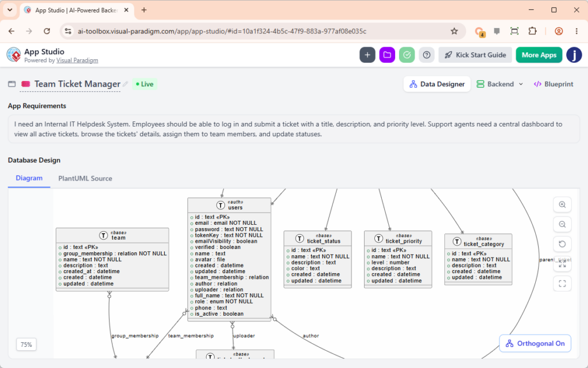Switch to PlantUML Source tab
Screen dimensions: 588x368
[x=85, y=178]
